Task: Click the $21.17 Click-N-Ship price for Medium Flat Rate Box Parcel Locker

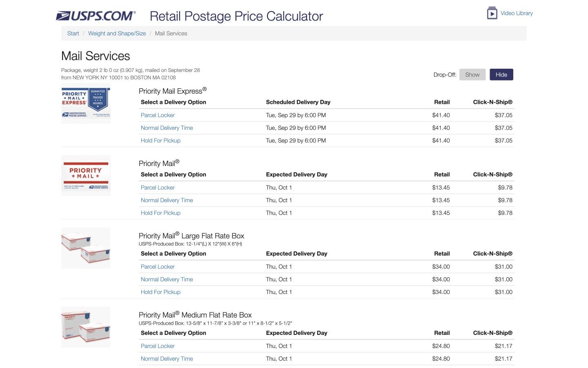Action: (x=503, y=346)
